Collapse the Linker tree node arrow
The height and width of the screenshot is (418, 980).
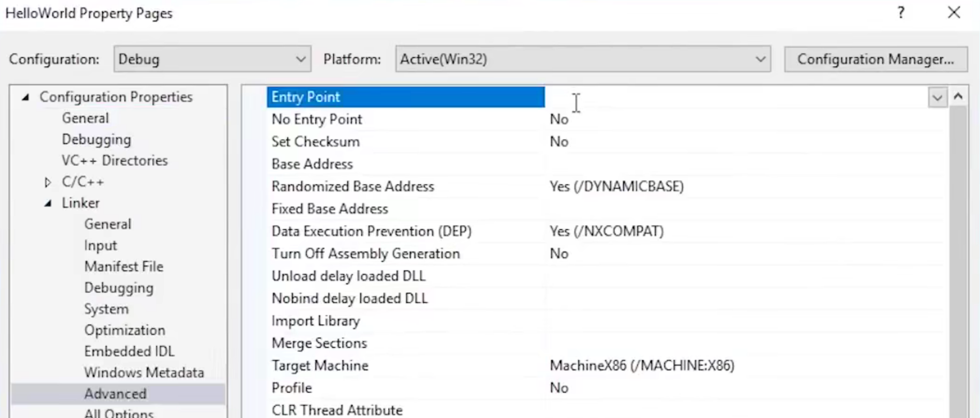(x=48, y=203)
